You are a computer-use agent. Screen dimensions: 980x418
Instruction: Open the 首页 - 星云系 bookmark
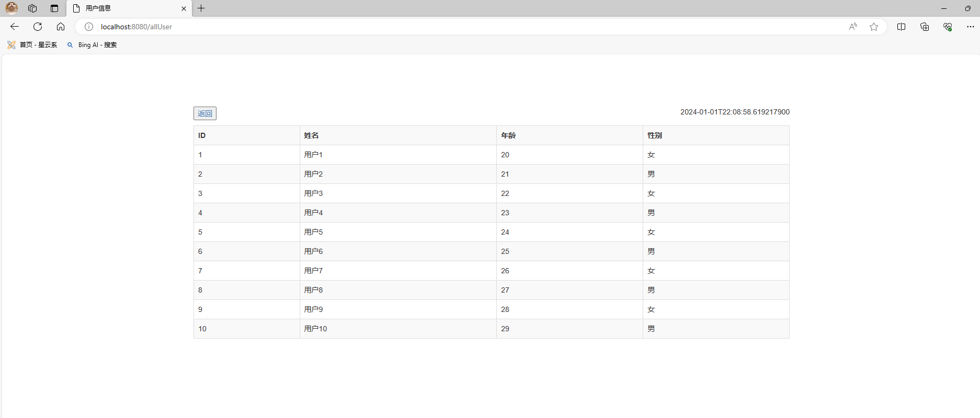point(32,45)
